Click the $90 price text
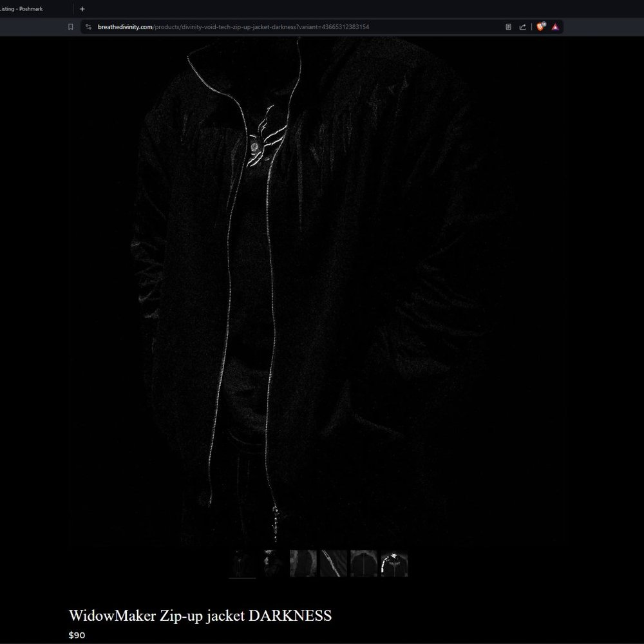The height and width of the screenshot is (644, 644). [x=77, y=635]
